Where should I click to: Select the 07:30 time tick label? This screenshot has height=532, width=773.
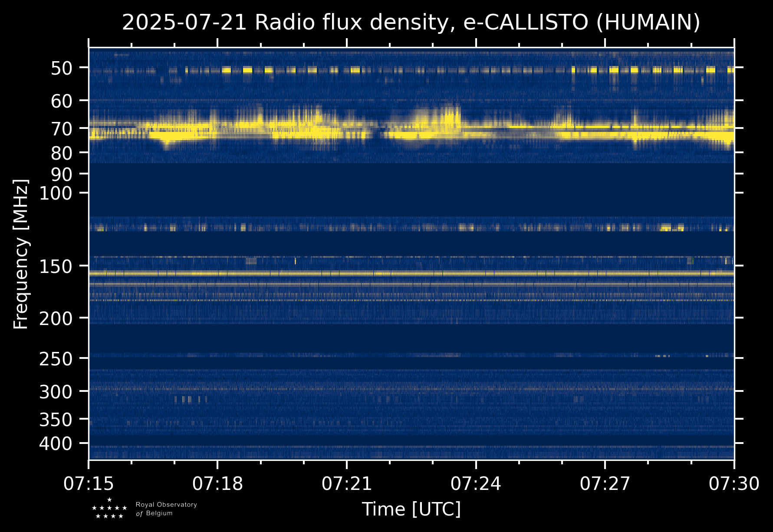point(734,483)
